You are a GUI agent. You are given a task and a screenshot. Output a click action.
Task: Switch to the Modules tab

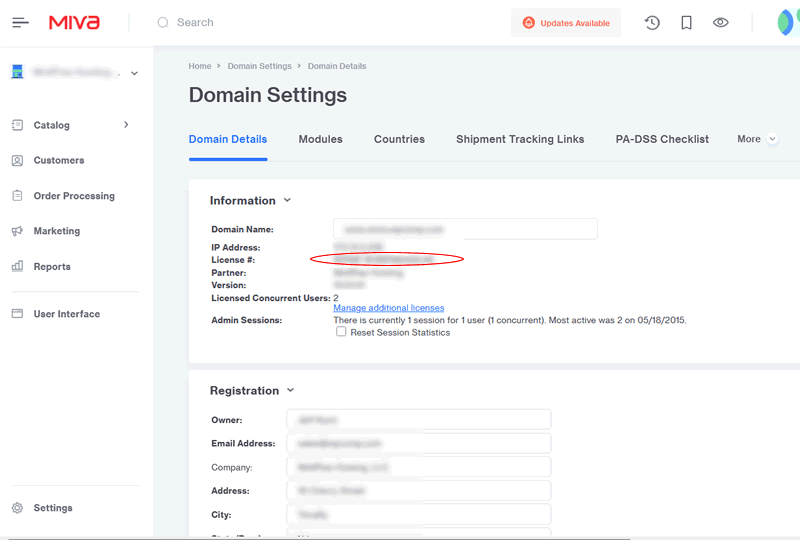(x=320, y=139)
